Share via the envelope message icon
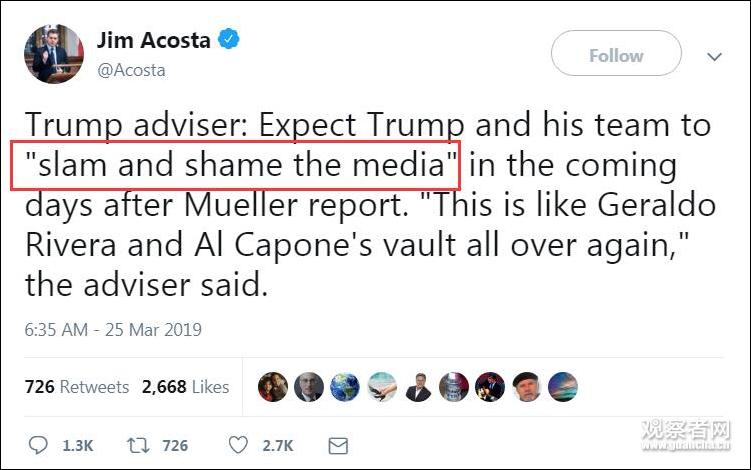This screenshot has height=470, width=751. (x=338, y=444)
